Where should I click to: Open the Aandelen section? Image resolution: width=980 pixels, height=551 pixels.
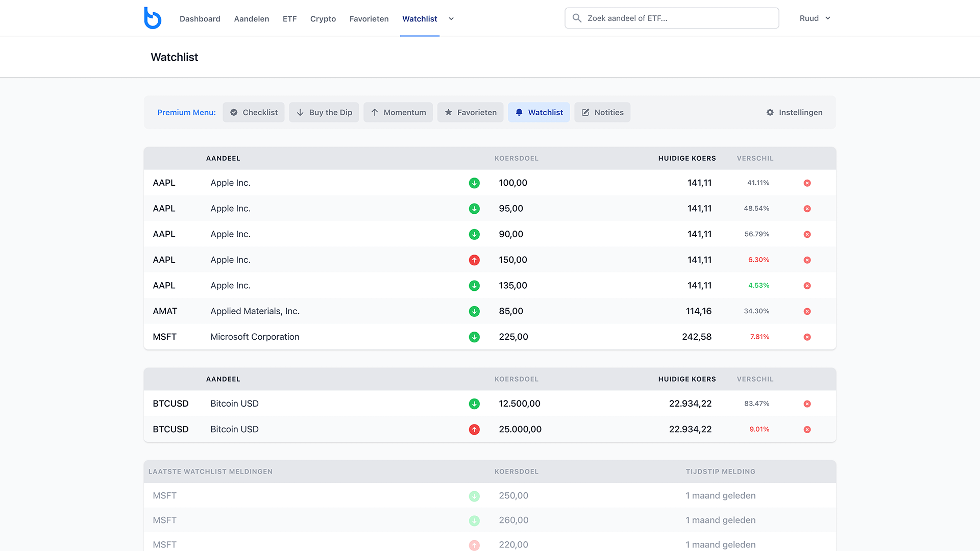click(252, 19)
